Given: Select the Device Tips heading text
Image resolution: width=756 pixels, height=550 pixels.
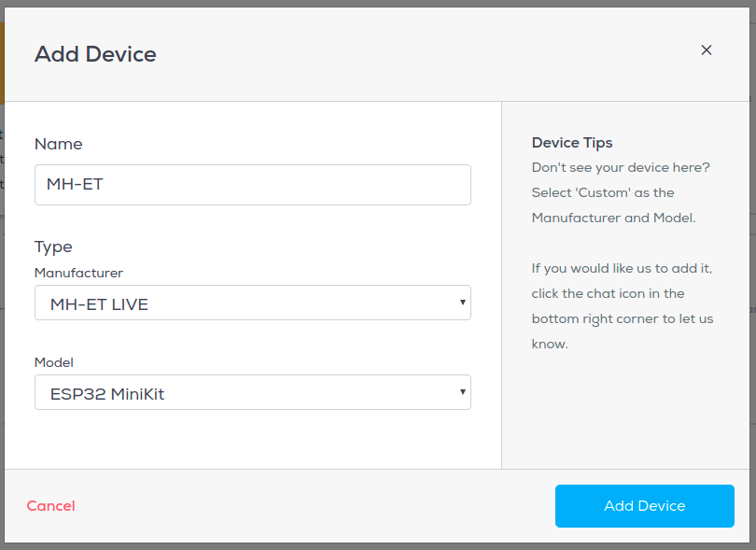Looking at the screenshot, I should coord(572,143).
